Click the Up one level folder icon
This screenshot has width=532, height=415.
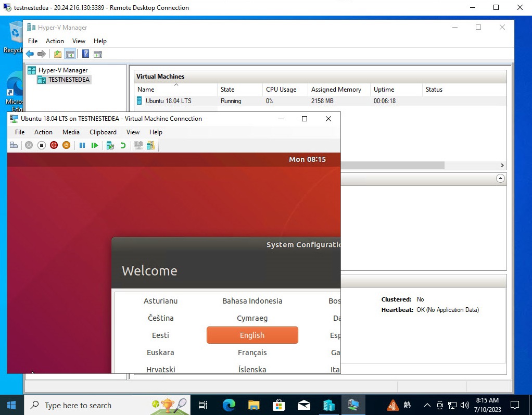point(58,54)
